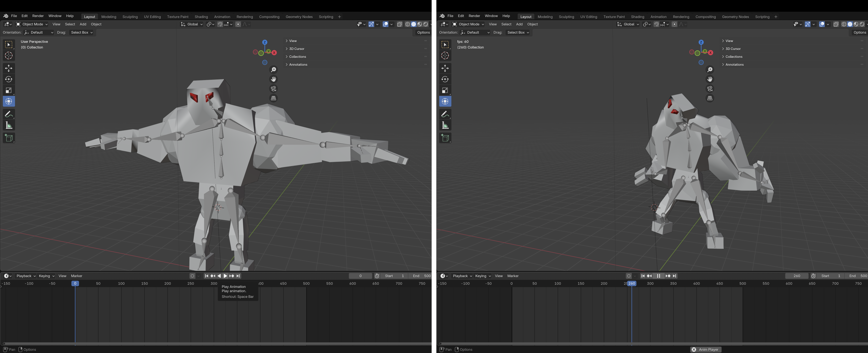Open Select Box drag dropdown in right window
The height and width of the screenshot is (353, 868).
518,32
